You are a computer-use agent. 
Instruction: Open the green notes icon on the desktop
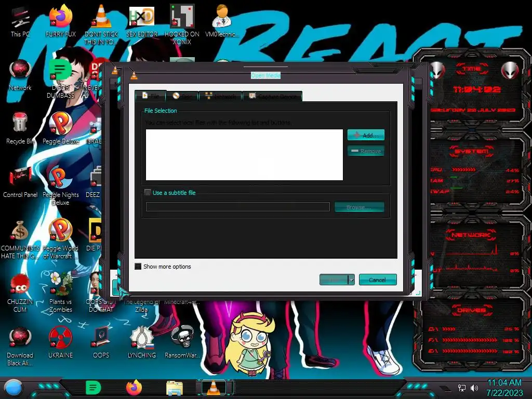click(x=60, y=79)
